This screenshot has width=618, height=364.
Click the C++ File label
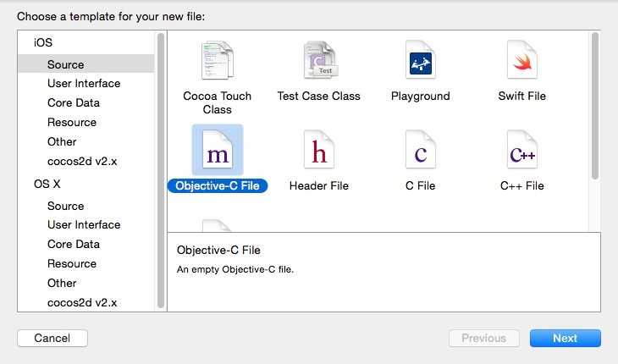click(522, 185)
